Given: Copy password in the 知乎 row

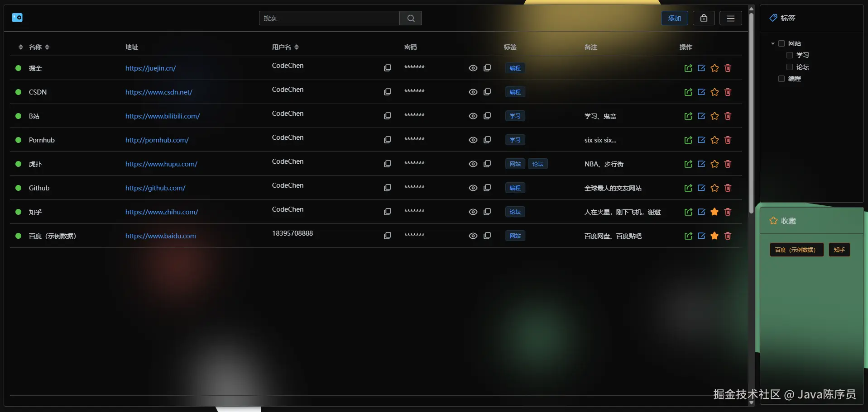Looking at the screenshot, I should tap(487, 212).
